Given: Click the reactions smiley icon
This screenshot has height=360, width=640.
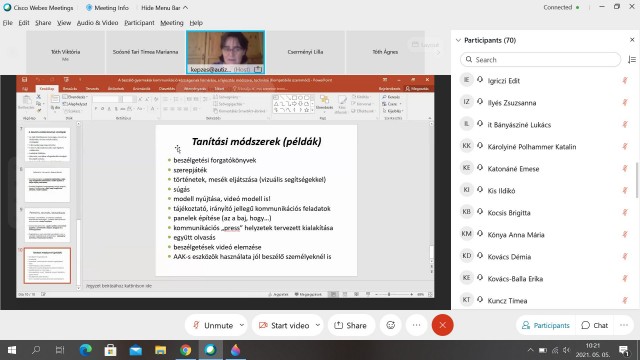Looking at the screenshot, I should pyautogui.click(x=391, y=325).
